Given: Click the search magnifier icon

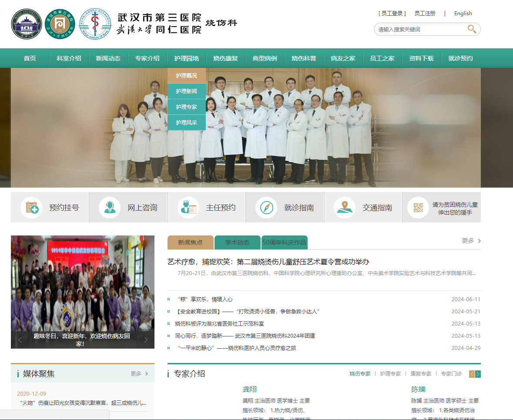Looking at the screenshot, I should 472,29.
